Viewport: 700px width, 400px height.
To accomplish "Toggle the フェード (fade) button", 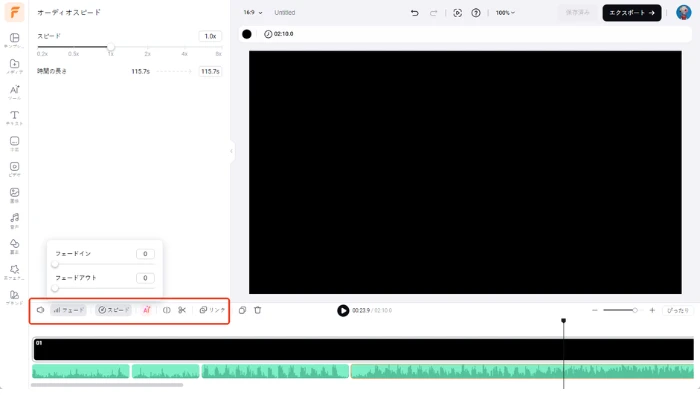I will tap(69, 310).
